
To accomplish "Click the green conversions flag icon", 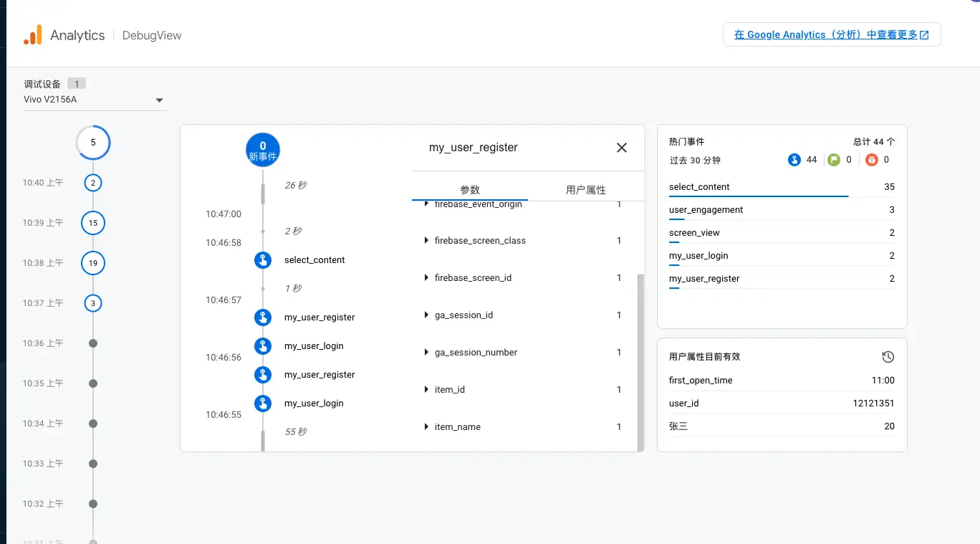I will [833, 160].
